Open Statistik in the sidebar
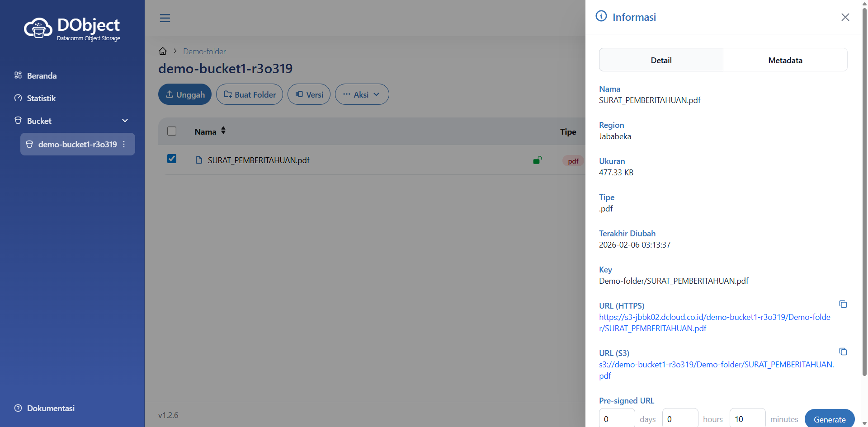This screenshot has height=427, width=868. 41,98
